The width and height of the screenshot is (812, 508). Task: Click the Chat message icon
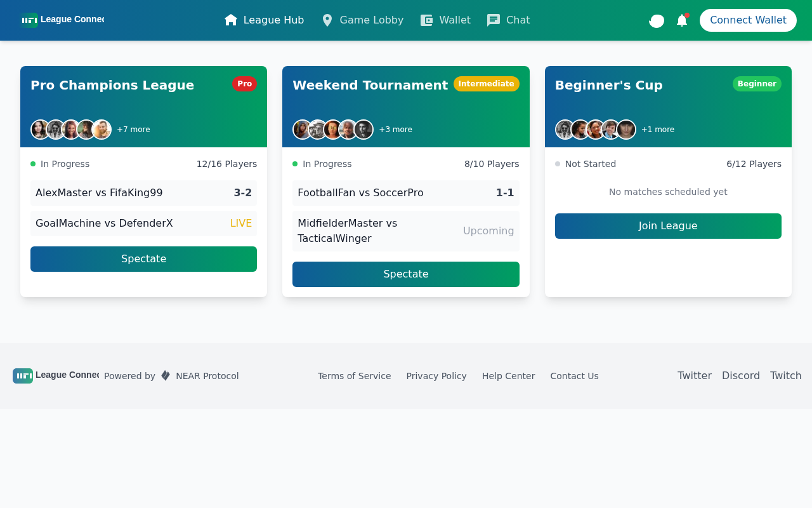(494, 20)
